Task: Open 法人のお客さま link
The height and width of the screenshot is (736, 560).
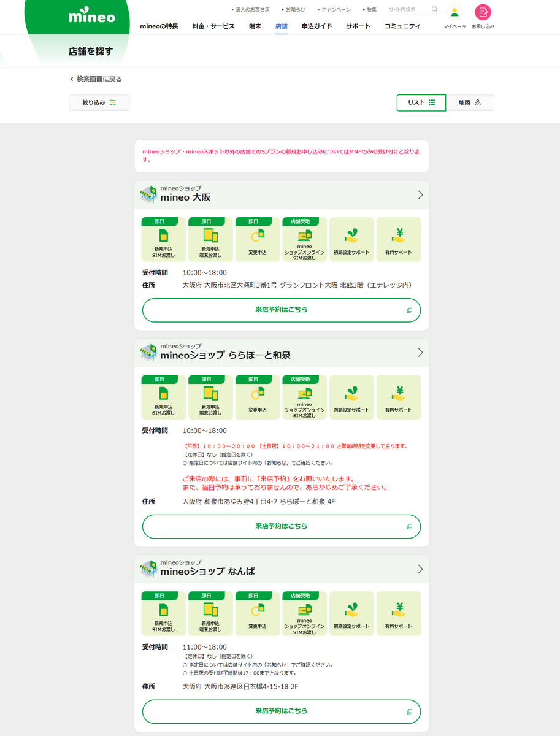Action: click(x=251, y=10)
